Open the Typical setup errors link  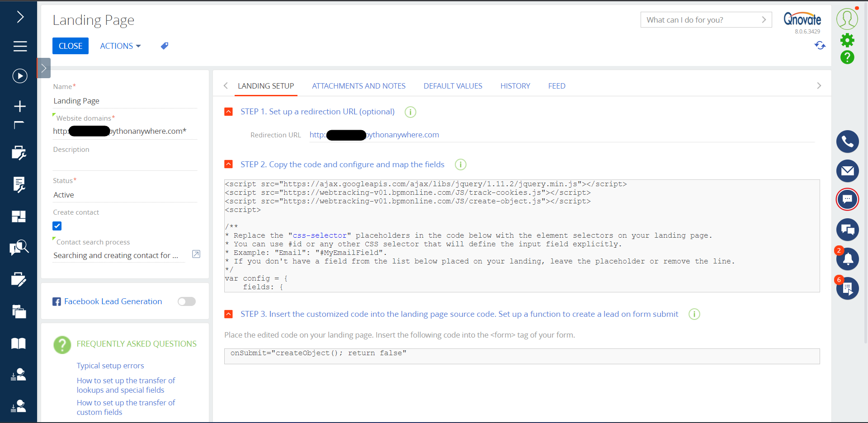[x=110, y=366]
